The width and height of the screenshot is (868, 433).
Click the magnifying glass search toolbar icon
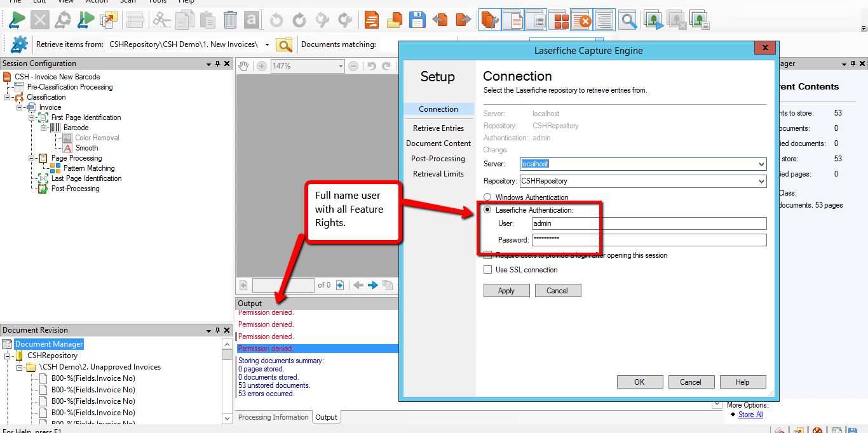(x=628, y=20)
